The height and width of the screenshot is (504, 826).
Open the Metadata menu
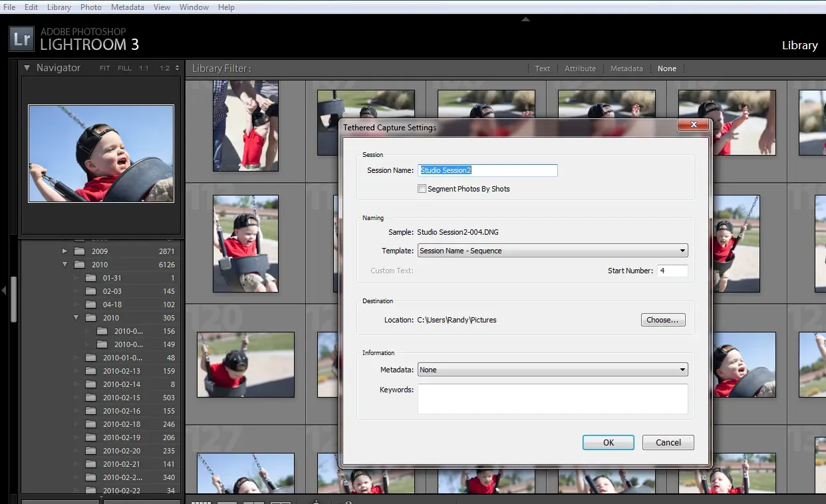[x=127, y=7]
